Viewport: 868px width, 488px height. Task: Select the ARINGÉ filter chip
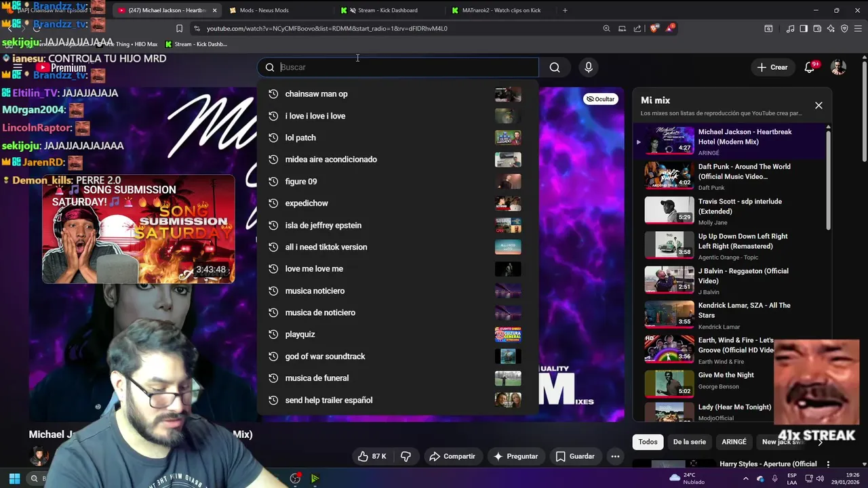click(x=734, y=442)
